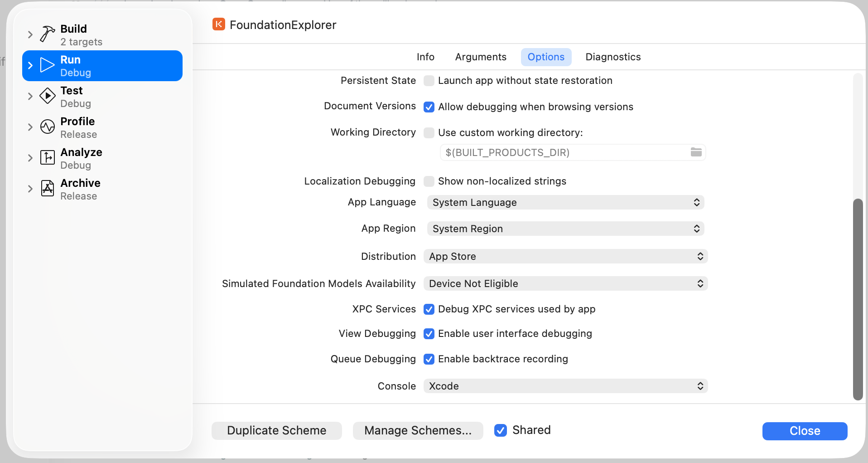Image resolution: width=868 pixels, height=463 pixels.
Task: Select the Run play triangle icon
Action: coord(48,65)
